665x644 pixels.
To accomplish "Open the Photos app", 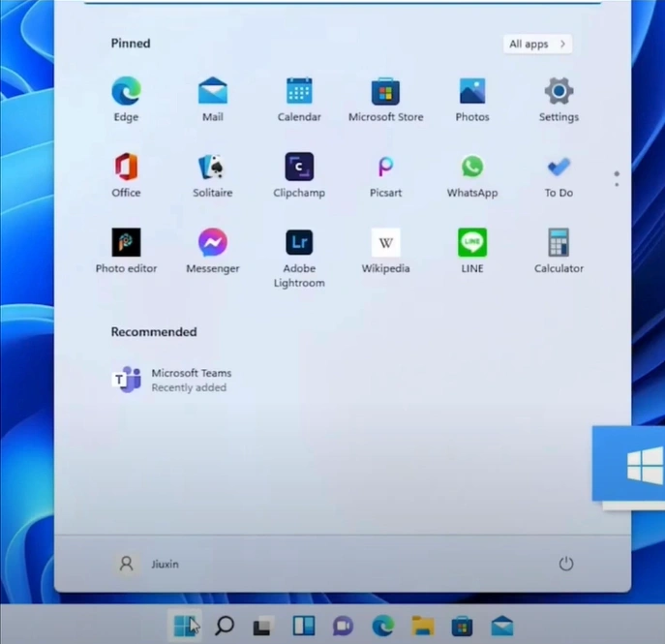I will pos(472,99).
